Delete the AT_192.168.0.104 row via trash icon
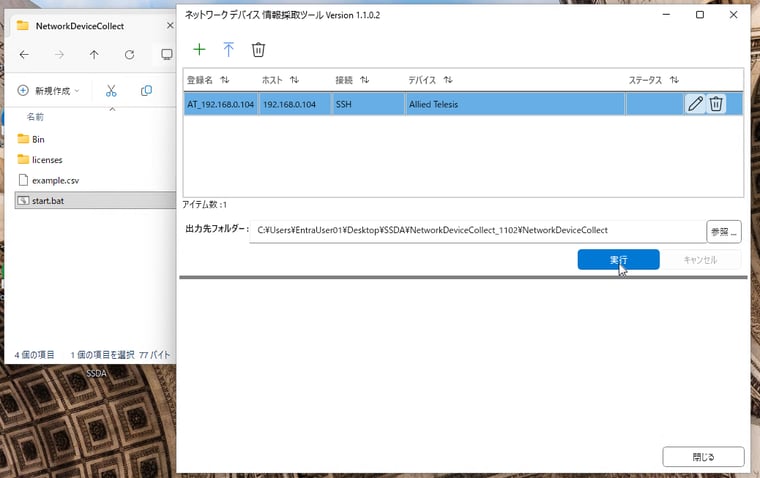The height and width of the screenshot is (478, 760). click(x=716, y=104)
